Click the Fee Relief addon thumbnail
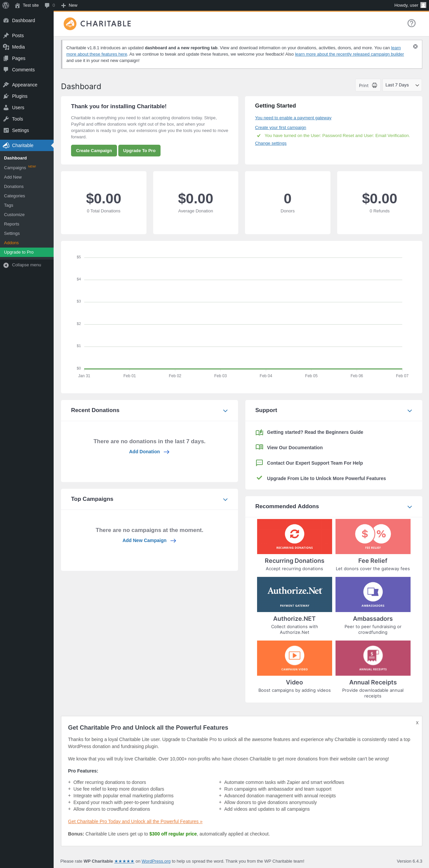Image resolution: width=429 pixels, height=868 pixels. pyautogui.click(x=373, y=536)
